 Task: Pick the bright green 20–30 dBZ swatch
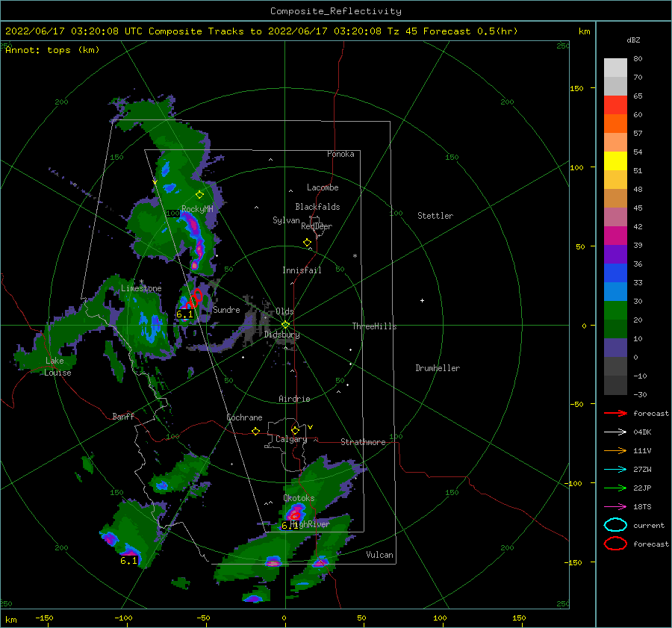pos(615,310)
